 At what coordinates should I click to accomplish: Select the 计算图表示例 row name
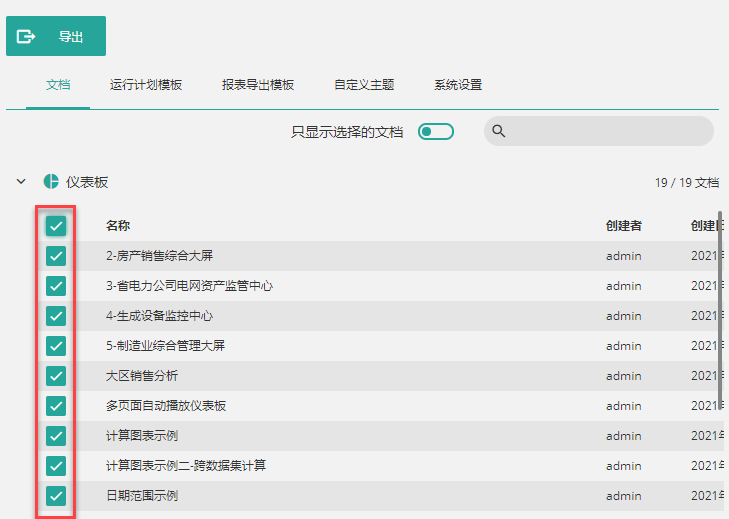[x=142, y=436]
